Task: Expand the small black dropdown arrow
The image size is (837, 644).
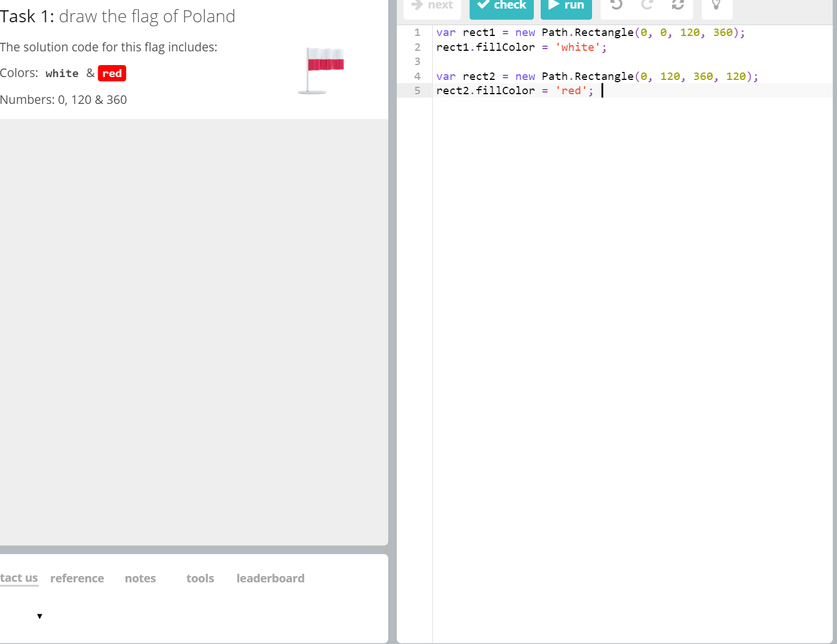Action: point(39,616)
